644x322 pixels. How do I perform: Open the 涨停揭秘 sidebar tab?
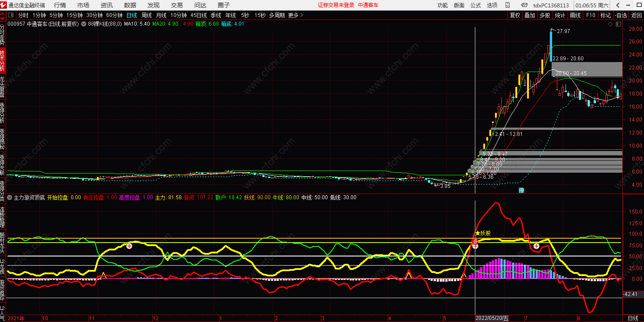(x=3, y=139)
